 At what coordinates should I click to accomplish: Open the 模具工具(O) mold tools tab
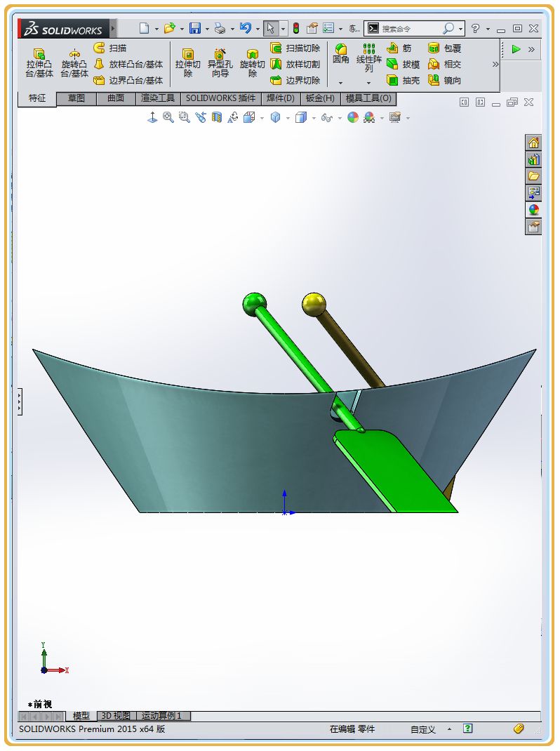pos(368,98)
